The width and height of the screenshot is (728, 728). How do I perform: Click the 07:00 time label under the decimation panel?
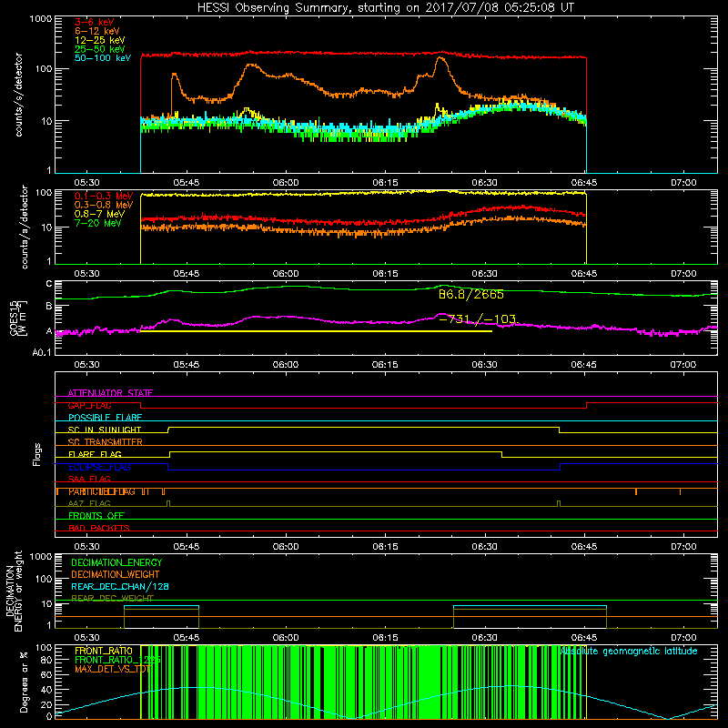[x=683, y=638]
